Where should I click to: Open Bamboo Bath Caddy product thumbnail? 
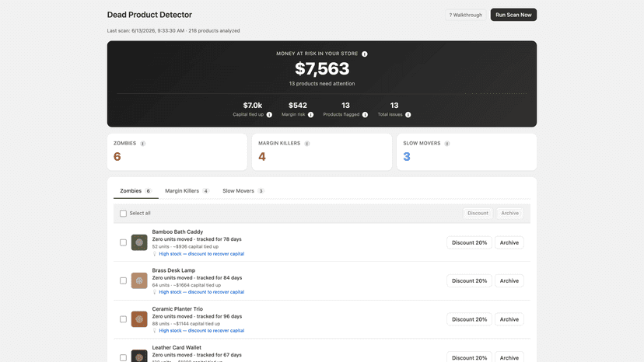(x=139, y=242)
